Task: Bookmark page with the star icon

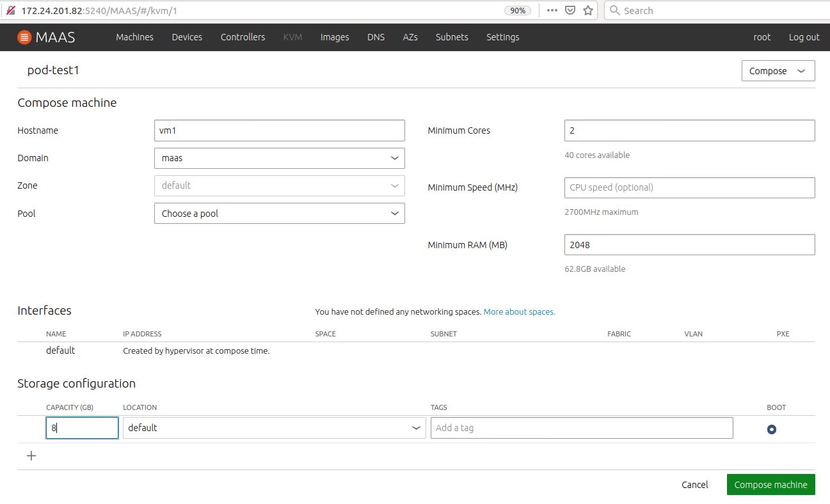Action: 588,10
